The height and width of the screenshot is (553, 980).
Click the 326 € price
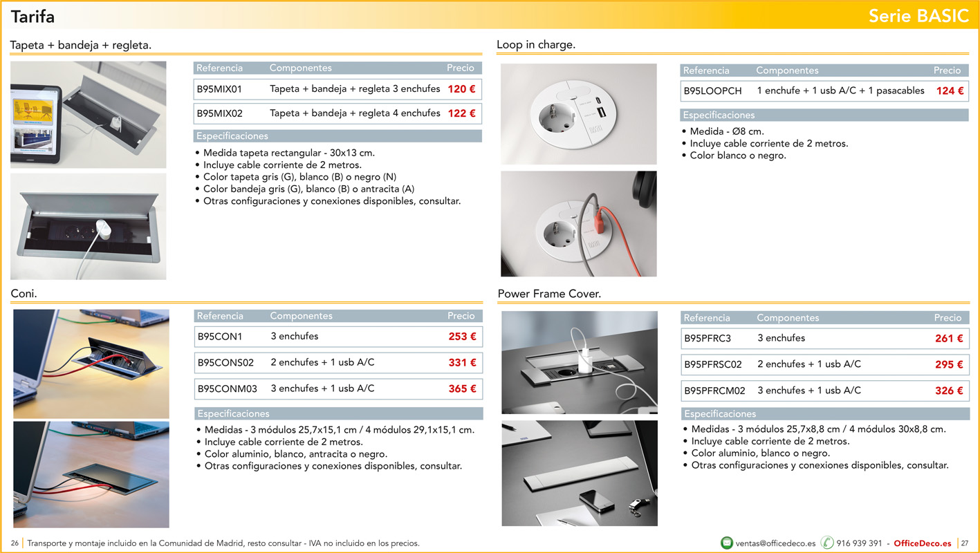pyautogui.click(x=949, y=391)
